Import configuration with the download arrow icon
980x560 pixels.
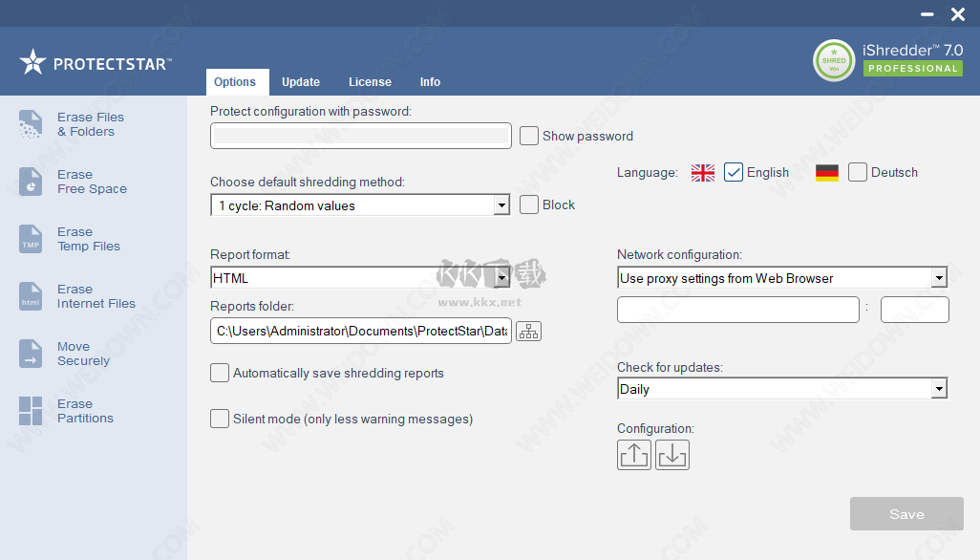pyautogui.click(x=672, y=454)
